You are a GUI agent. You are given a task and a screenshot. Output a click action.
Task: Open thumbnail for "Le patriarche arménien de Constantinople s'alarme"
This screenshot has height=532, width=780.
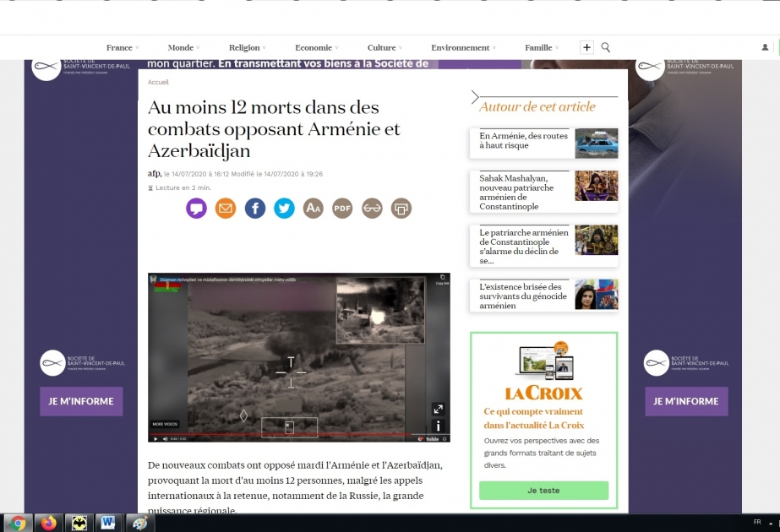point(597,240)
